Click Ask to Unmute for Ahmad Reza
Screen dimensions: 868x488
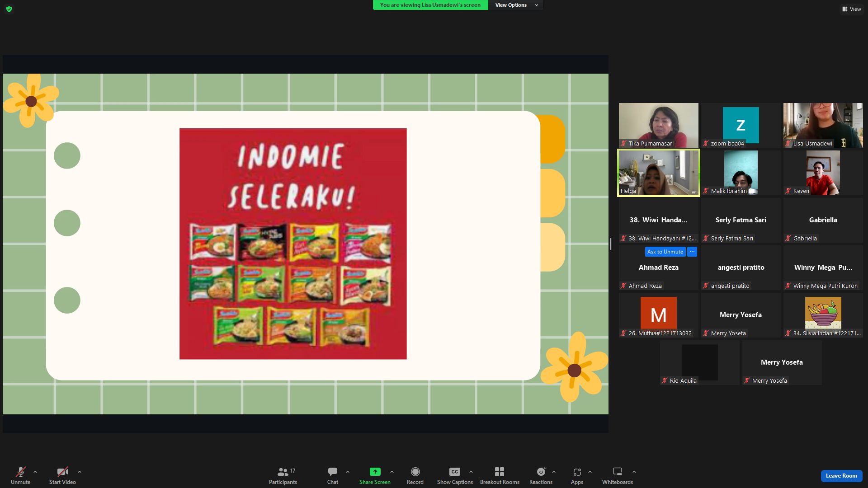(x=665, y=252)
